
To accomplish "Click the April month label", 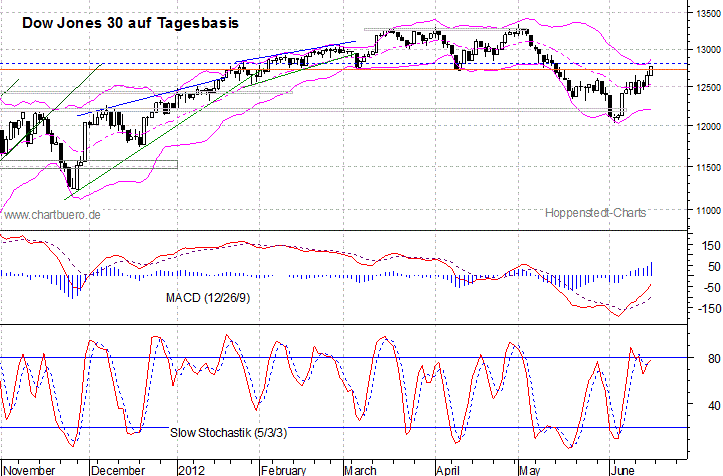I will point(448,470).
